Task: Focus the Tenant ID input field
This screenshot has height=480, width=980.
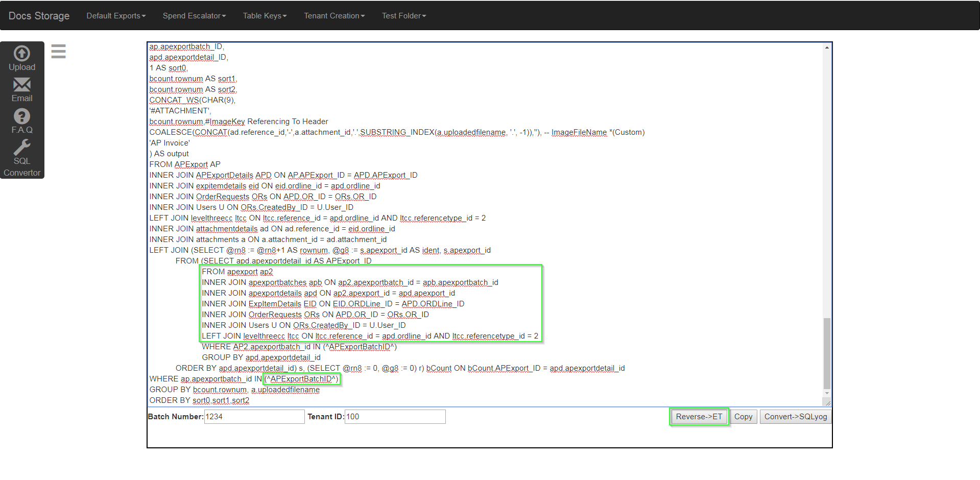Action: [395, 417]
